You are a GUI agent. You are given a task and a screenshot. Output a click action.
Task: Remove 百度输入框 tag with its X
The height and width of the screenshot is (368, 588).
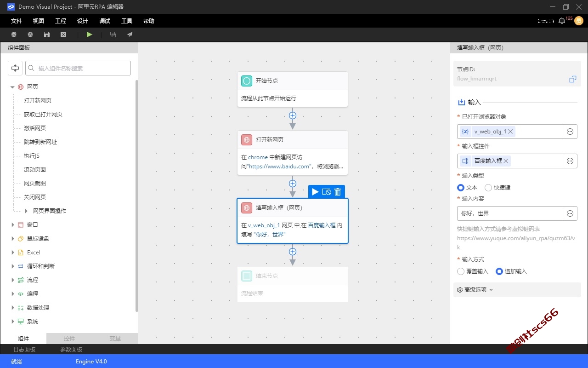tap(506, 161)
